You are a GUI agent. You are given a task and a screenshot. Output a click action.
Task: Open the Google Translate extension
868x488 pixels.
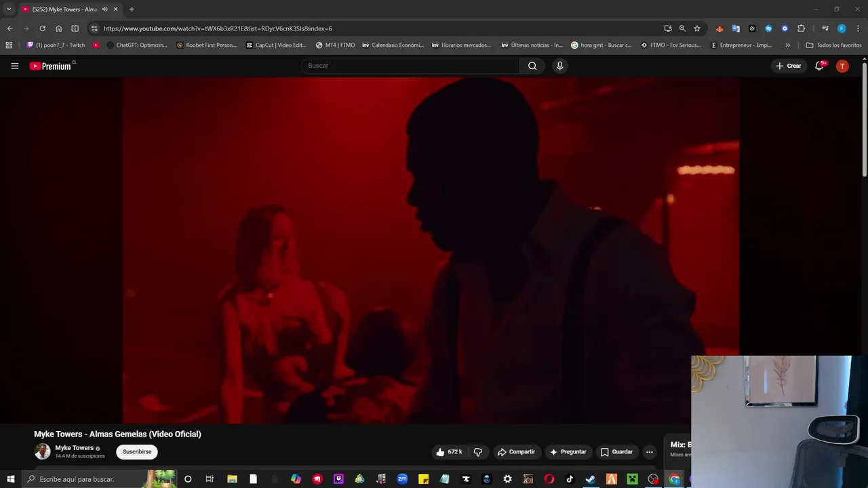coord(736,28)
